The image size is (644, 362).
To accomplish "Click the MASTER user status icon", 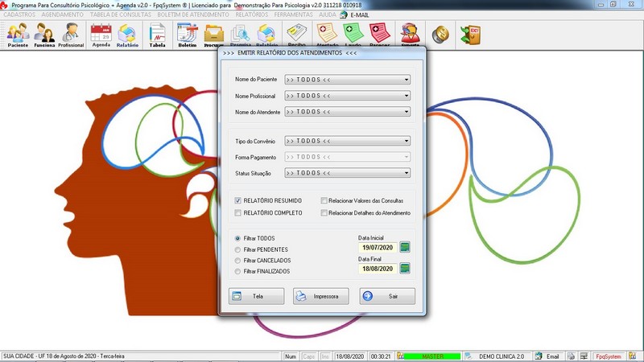I will pyautogui.click(x=400, y=356).
